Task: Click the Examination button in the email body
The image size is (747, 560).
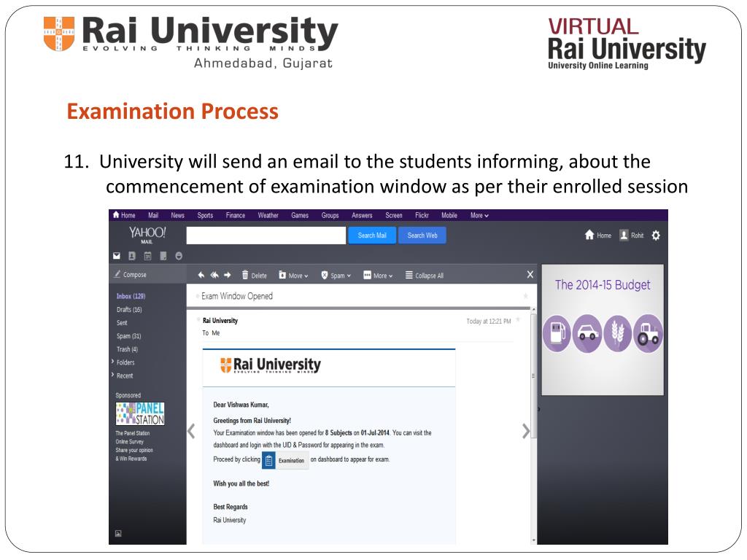Action: (285, 461)
